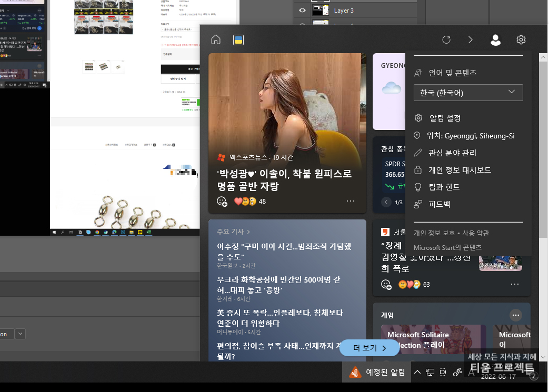
Task: Open 피드백 menu item
Action: point(432,204)
